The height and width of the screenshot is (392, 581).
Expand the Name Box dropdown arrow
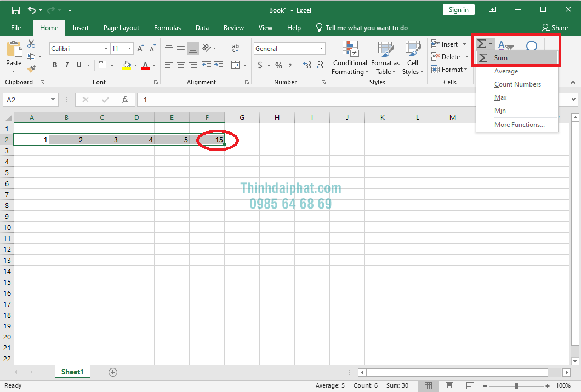[53, 100]
